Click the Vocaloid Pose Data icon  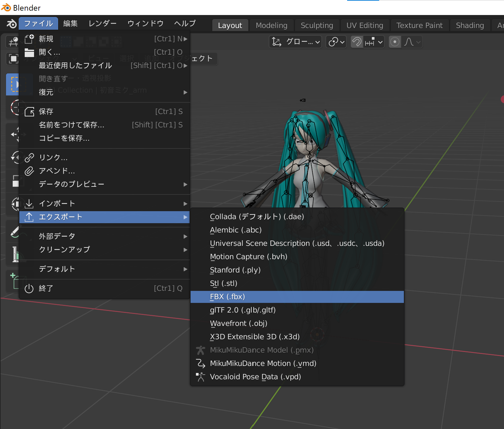200,377
